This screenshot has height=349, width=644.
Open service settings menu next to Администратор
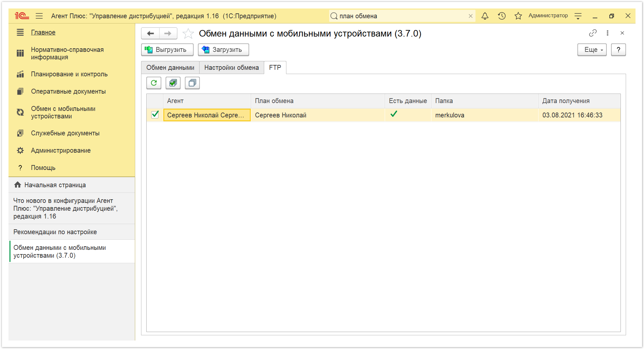(x=578, y=16)
